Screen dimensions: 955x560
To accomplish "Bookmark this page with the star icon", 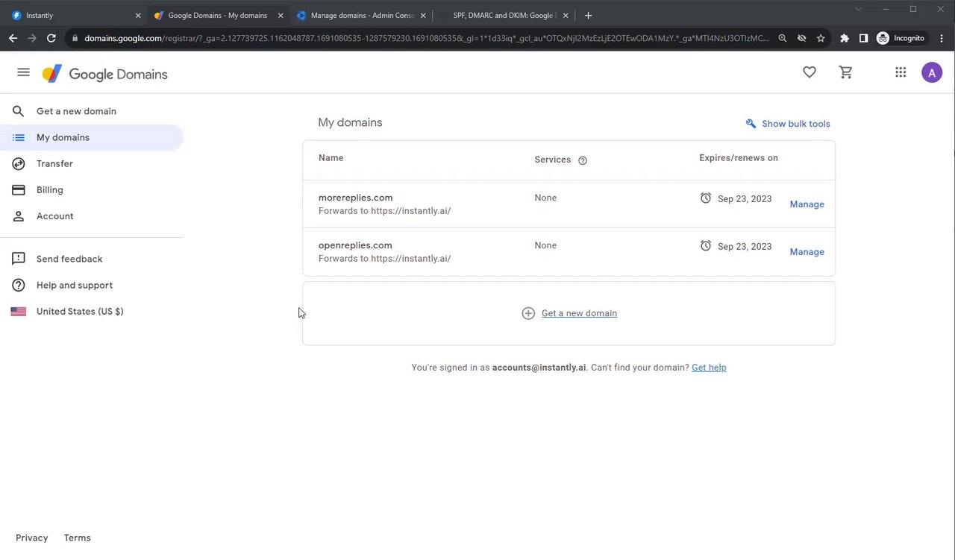I will coord(821,38).
